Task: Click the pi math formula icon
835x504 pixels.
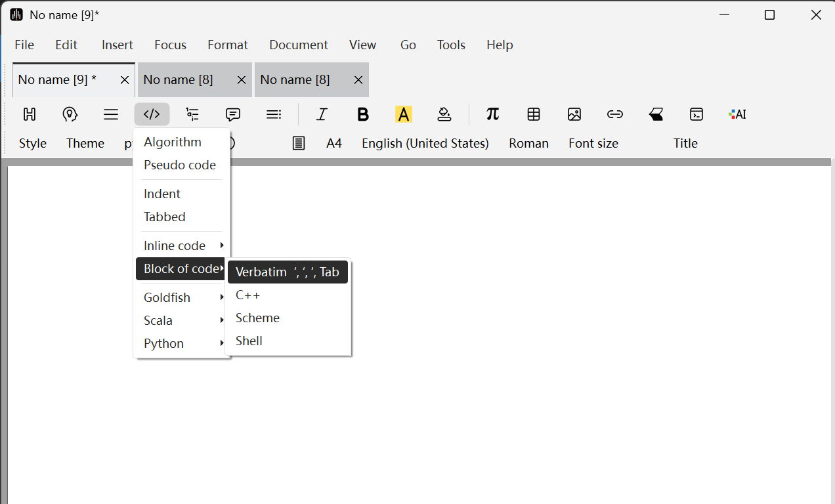Action: tap(493, 114)
